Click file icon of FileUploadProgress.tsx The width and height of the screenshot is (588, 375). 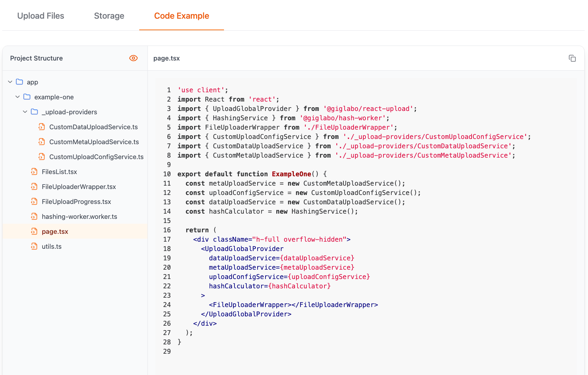pos(34,202)
